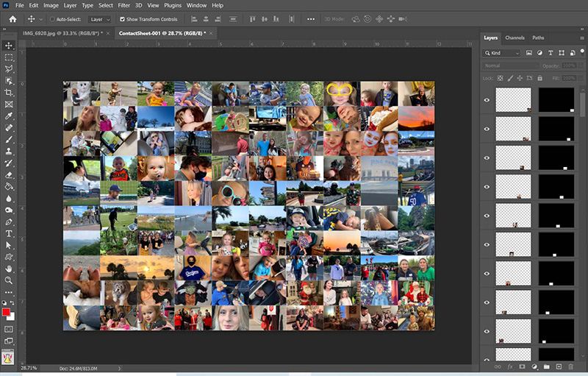Toggle visibility of the second layer from top
This screenshot has height=376, width=588.
[x=487, y=129]
